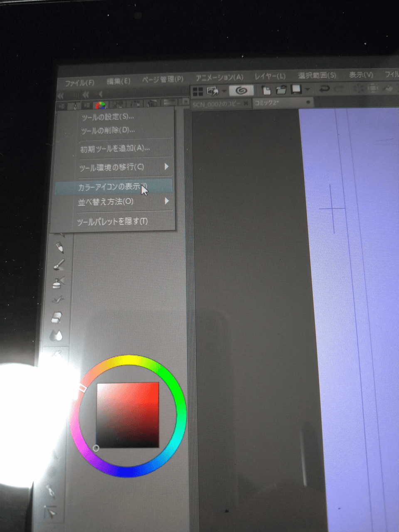This screenshot has width=399, height=532.
Task: Choose ツールの削除(D)... menu entry
Action: [x=108, y=131]
